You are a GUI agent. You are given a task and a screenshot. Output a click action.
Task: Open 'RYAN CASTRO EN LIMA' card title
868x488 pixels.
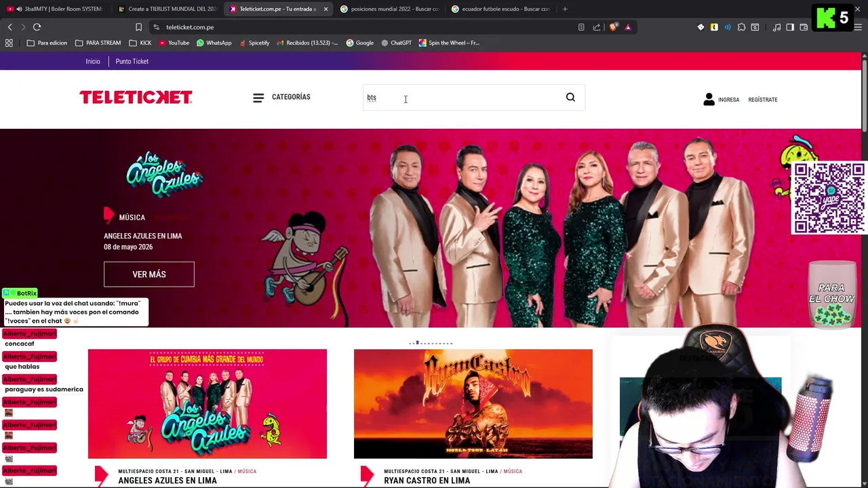(427, 481)
